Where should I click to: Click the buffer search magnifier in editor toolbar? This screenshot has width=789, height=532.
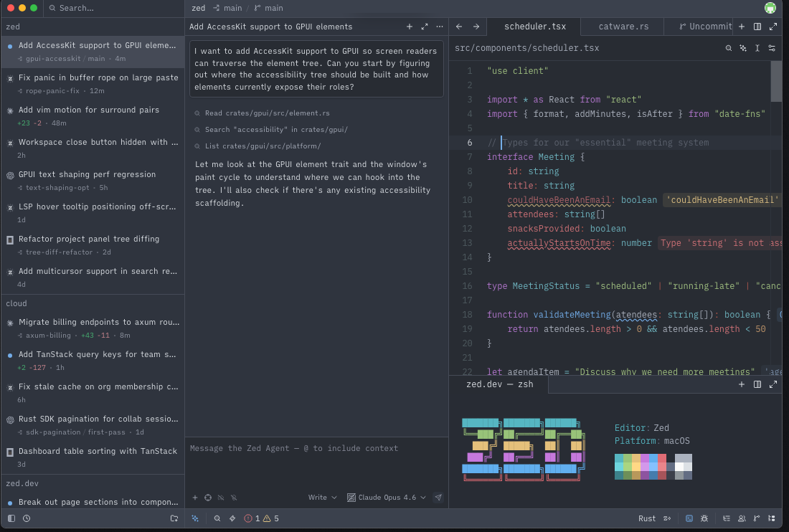(x=728, y=48)
